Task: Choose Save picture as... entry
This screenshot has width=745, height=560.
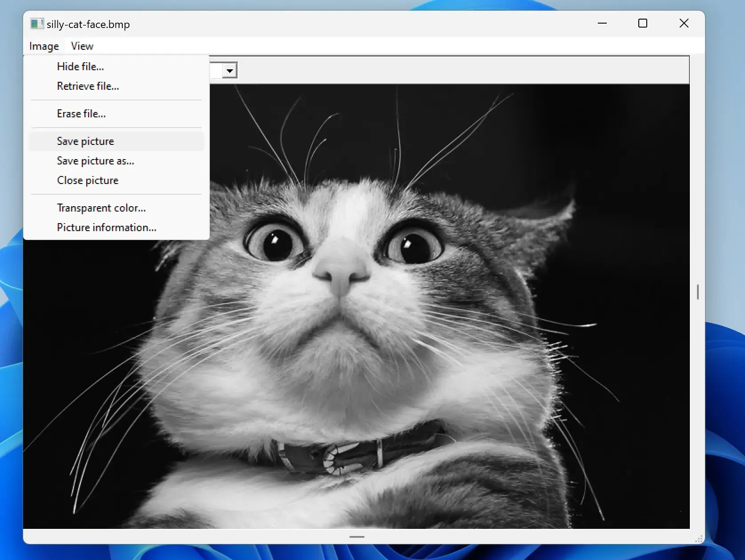Action: [x=116, y=161]
